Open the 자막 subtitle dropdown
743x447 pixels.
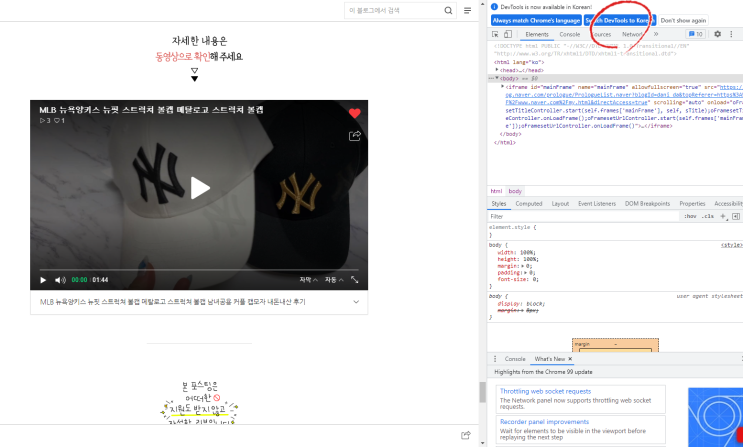(x=308, y=280)
